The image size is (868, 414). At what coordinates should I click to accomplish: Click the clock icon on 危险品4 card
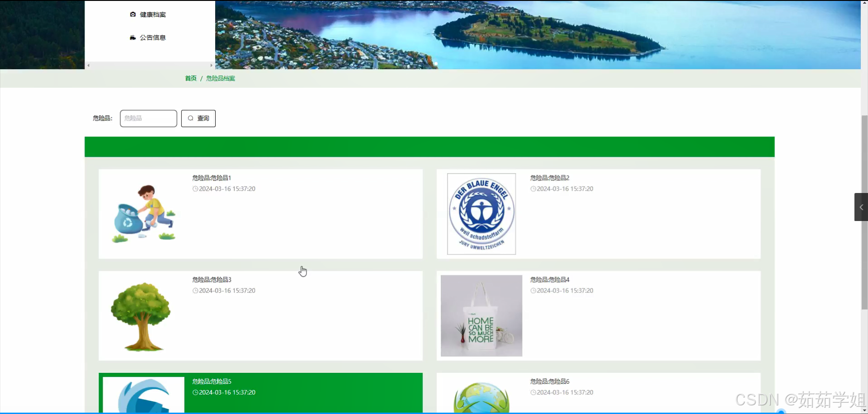[x=533, y=291]
